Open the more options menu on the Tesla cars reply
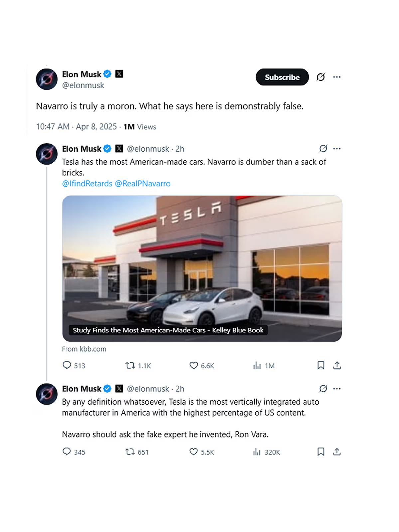Viewport: 399px width, 532px height. pos(337,149)
